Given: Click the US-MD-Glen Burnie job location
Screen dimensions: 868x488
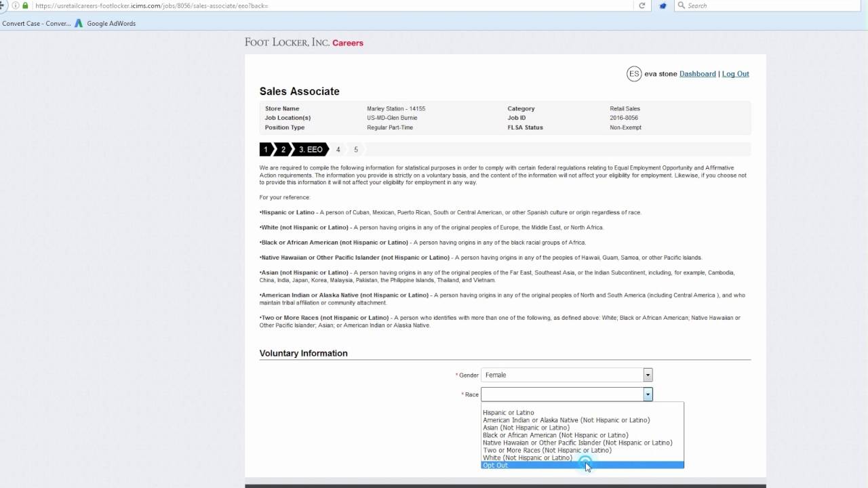Looking at the screenshot, I should coord(392,118).
